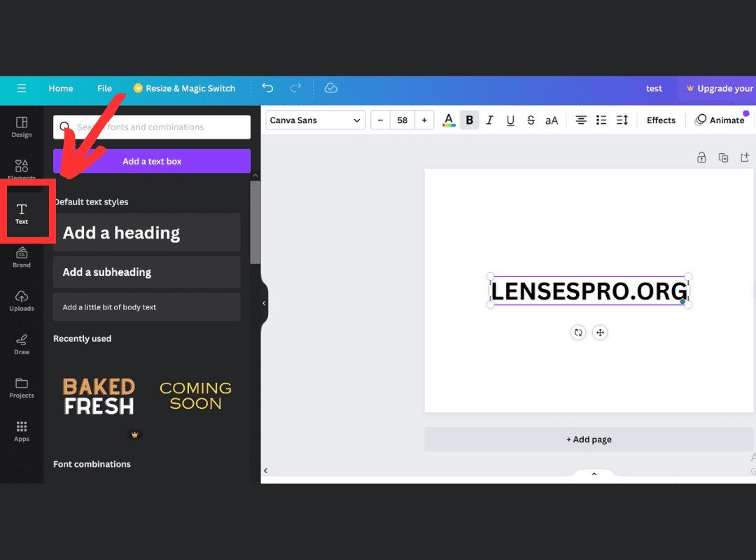
Task: Click the Home menu item
Action: [61, 88]
